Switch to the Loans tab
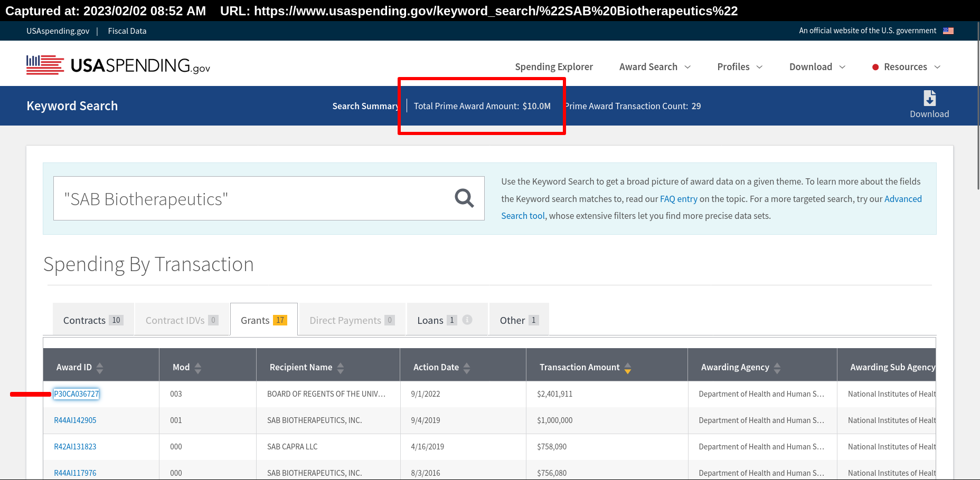This screenshot has width=980, height=480. [447, 319]
